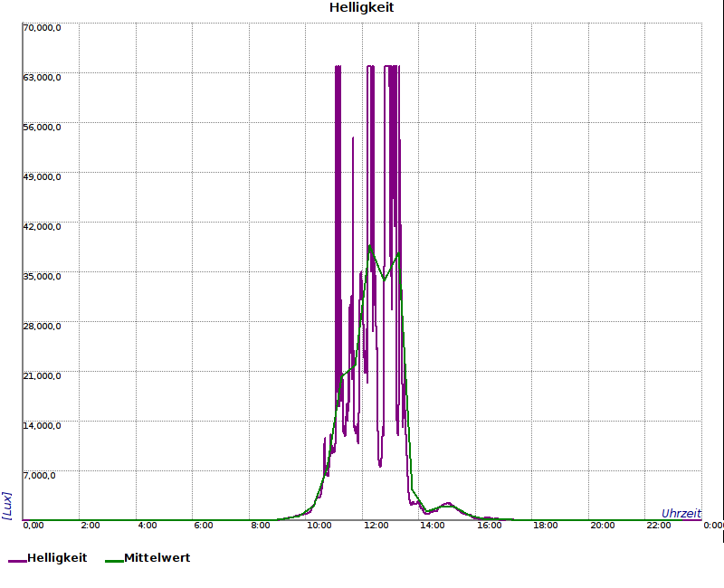Click the green Mittelwert peak near 12:00
The width and height of the screenshot is (724, 588).
(x=369, y=245)
